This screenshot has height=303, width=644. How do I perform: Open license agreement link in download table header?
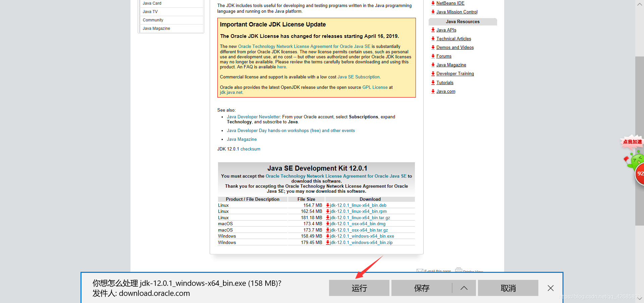pyautogui.click(x=336, y=176)
